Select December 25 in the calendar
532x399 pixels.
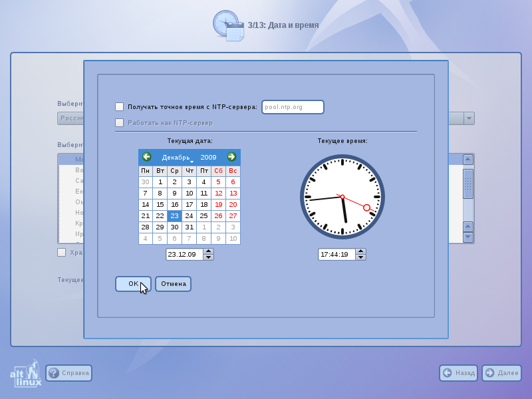pyautogui.click(x=203, y=215)
